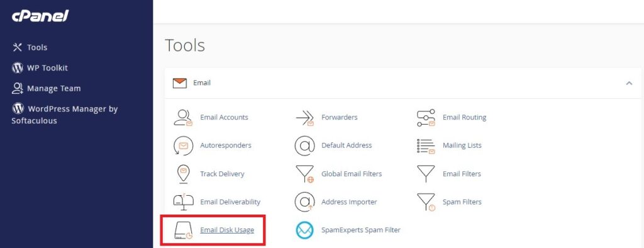Select the Email Routing icon
This screenshot has width=644, height=248.
pyautogui.click(x=426, y=118)
